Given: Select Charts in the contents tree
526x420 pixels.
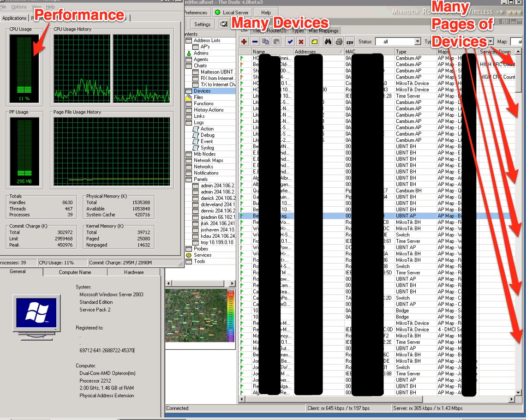Looking at the screenshot, I should click(200, 66).
